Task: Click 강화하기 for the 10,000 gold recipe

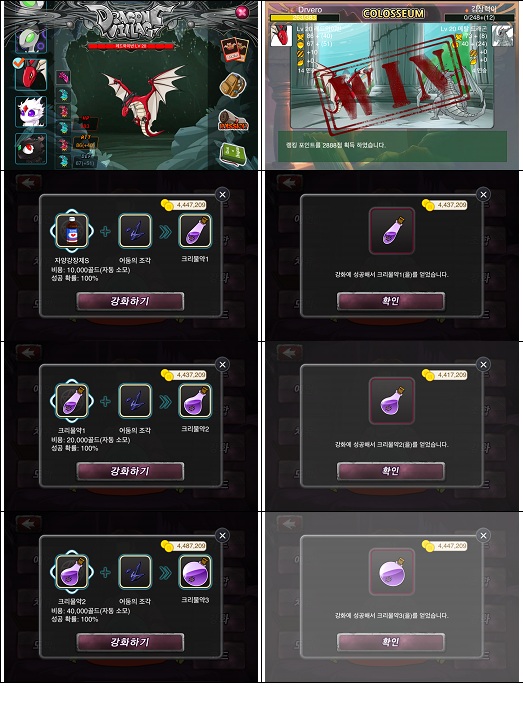Action: (130, 301)
